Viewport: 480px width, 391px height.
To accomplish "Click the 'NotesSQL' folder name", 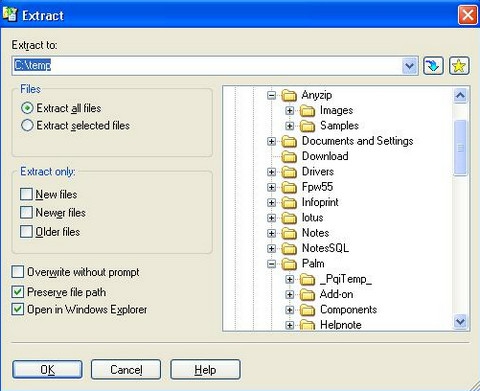I will pos(325,248).
